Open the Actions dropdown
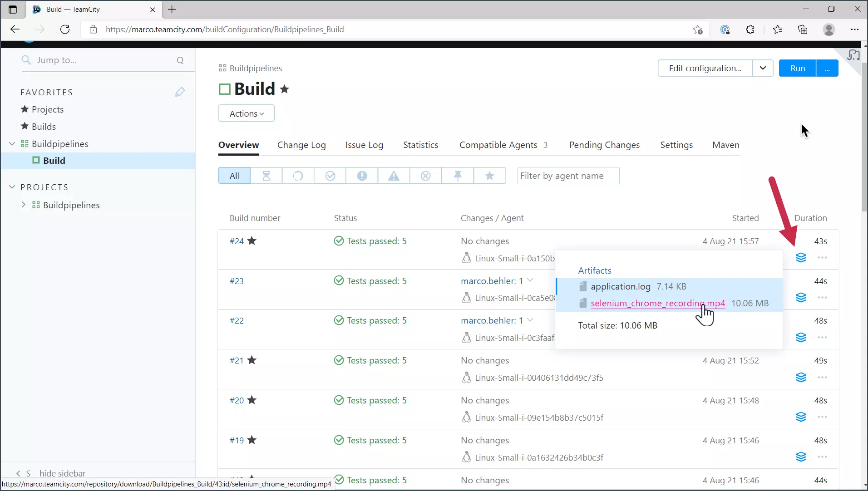The height and width of the screenshot is (491, 868). point(247,113)
